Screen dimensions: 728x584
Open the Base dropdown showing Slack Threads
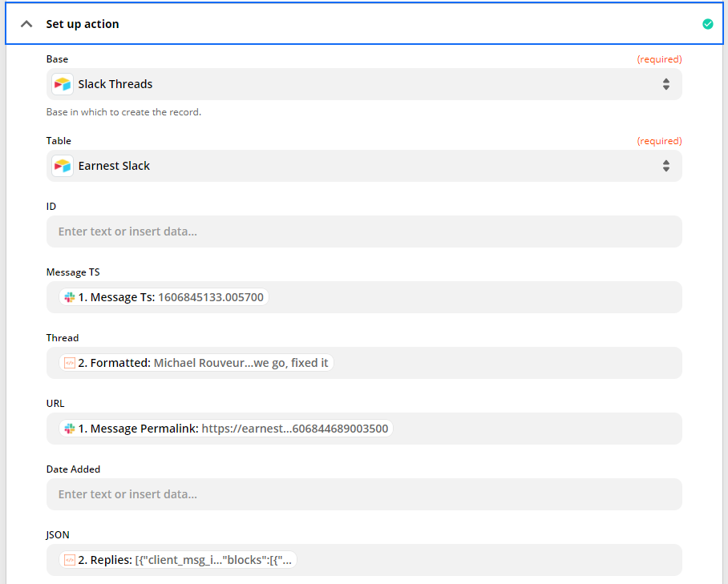click(364, 84)
